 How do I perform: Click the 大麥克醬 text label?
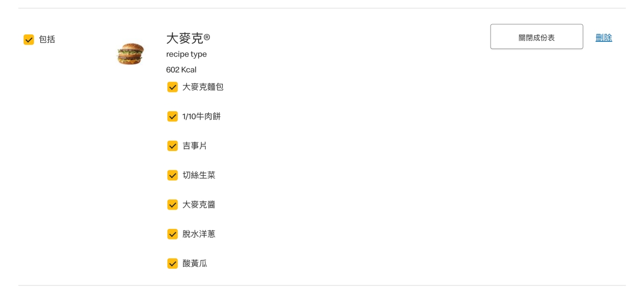pyautogui.click(x=199, y=205)
